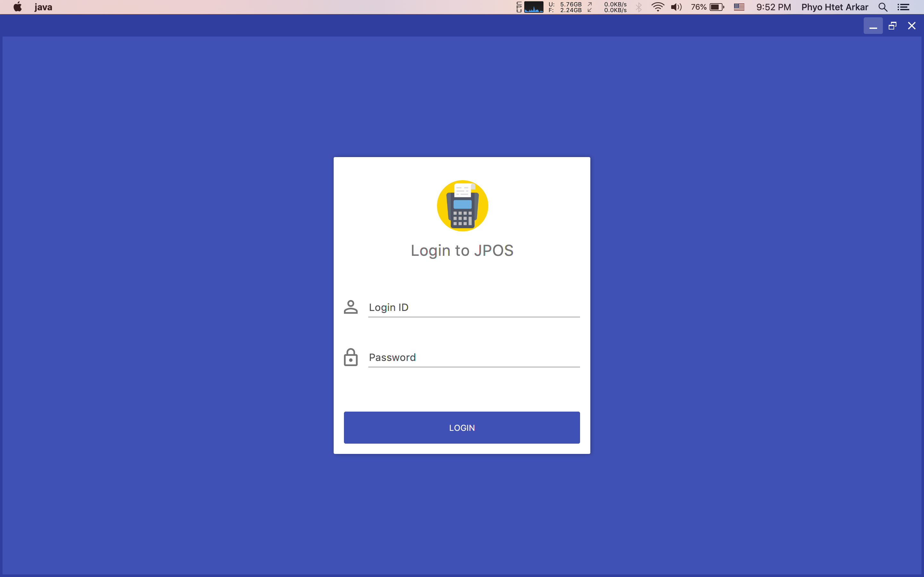The width and height of the screenshot is (924, 577).
Task: Open the Apple menu
Action: tap(18, 7)
